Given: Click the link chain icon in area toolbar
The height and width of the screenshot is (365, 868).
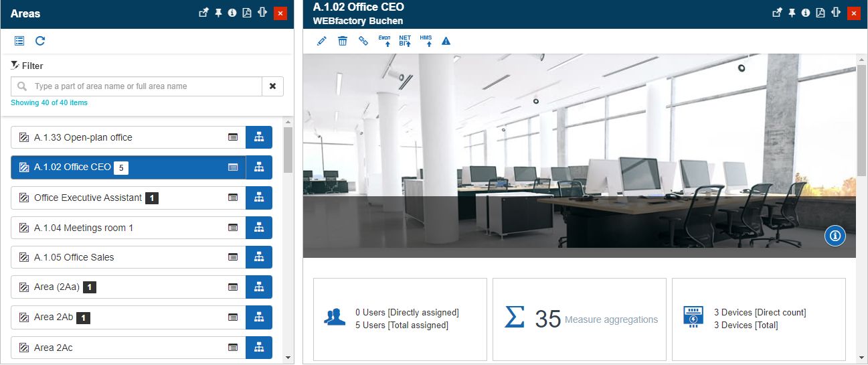Looking at the screenshot, I should (363, 42).
